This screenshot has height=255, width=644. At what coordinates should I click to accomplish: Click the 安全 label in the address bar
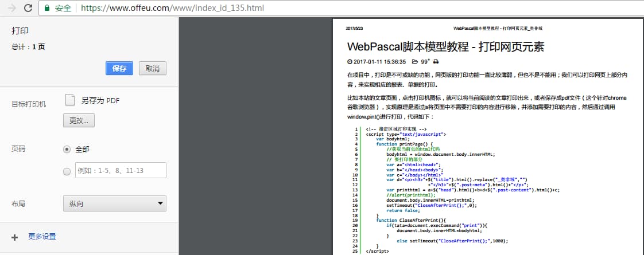pos(63,8)
